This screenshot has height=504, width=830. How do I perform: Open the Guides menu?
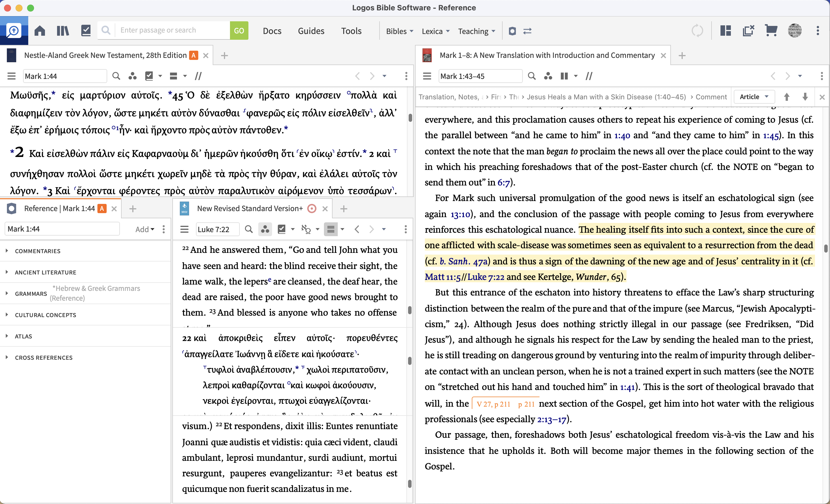(311, 31)
